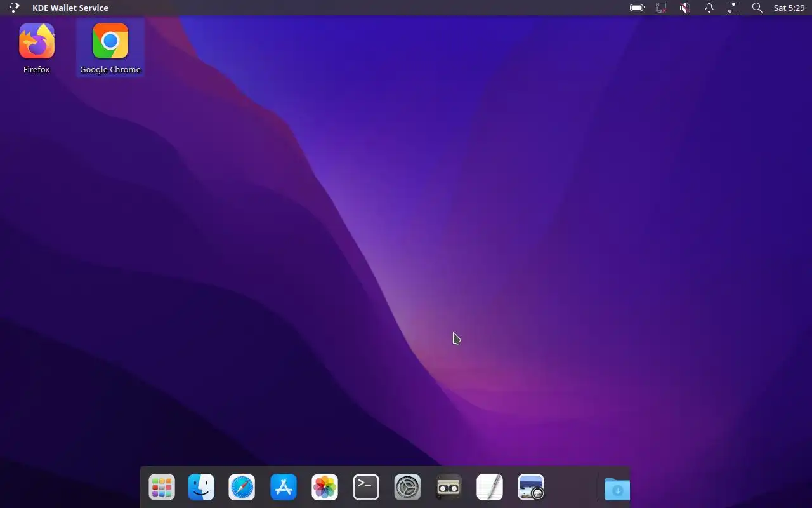Click the muted volume tray icon
The image size is (812, 508).
pyautogui.click(x=685, y=8)
